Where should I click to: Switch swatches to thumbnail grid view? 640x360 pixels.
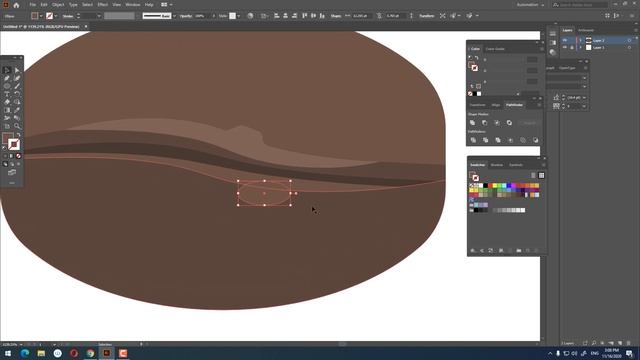pos(541,176)
